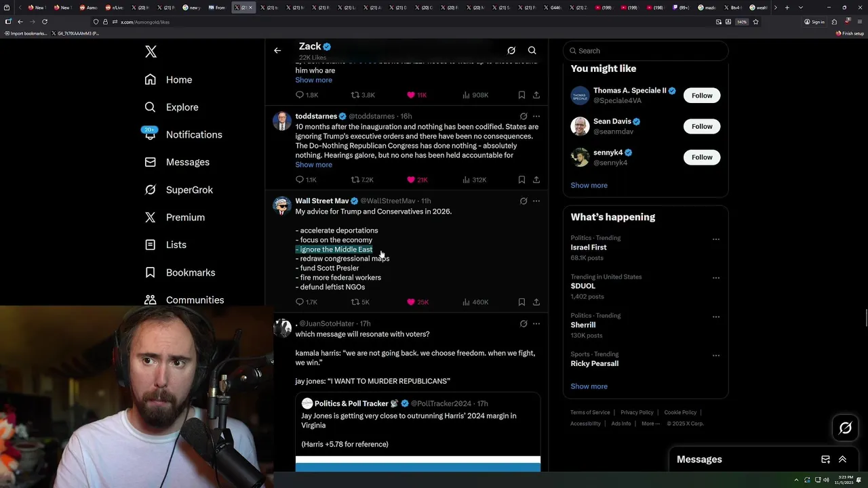
Task: Unlike the Wall Street Mav post with 25K likes
Action: [x=411, y=302]
